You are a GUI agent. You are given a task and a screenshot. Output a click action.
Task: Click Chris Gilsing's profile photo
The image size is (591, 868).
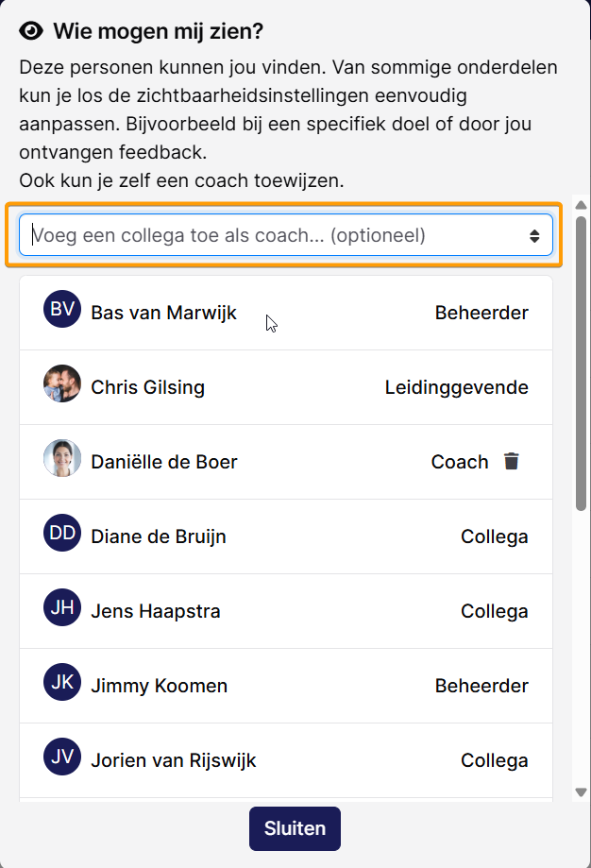click(x=62, y=383)
